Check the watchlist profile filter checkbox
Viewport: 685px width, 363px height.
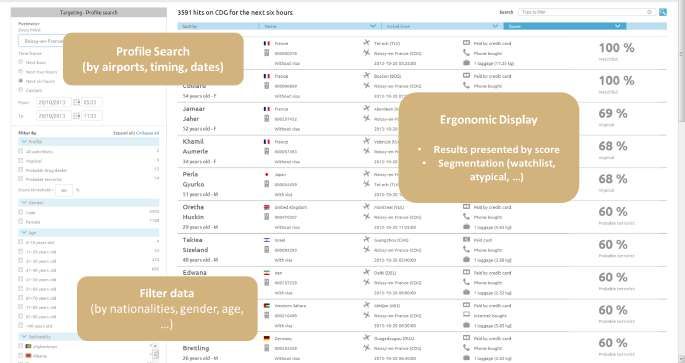click(x=21, y=151)
